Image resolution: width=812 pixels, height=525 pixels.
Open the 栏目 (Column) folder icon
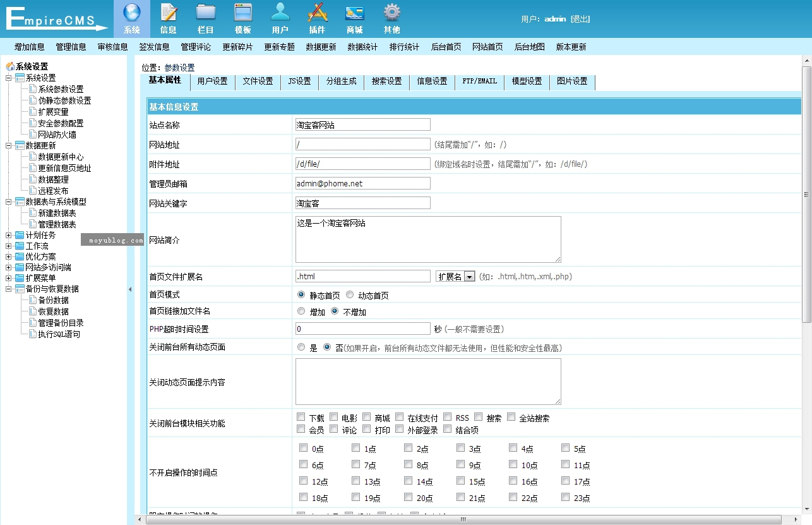pos(206,13)
